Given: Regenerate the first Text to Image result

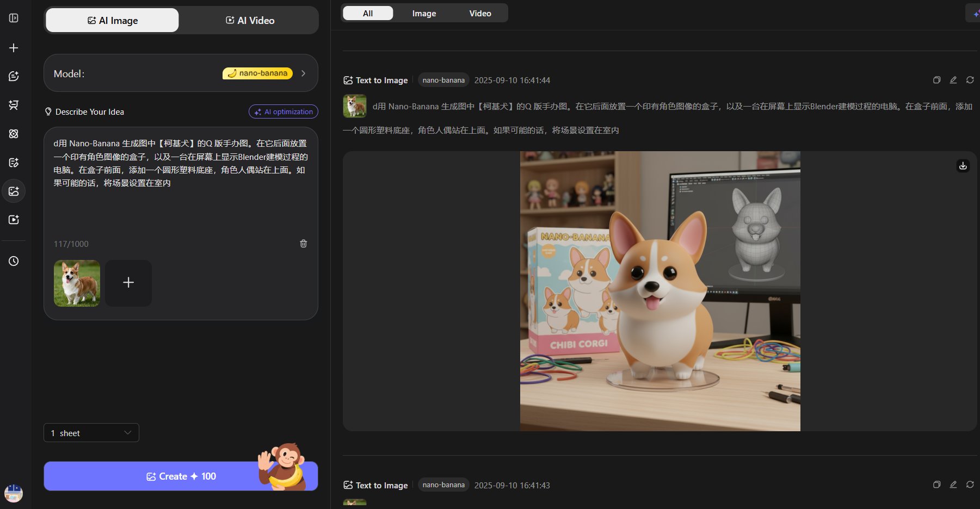Looking at the screenshot, I should point(970,80).
